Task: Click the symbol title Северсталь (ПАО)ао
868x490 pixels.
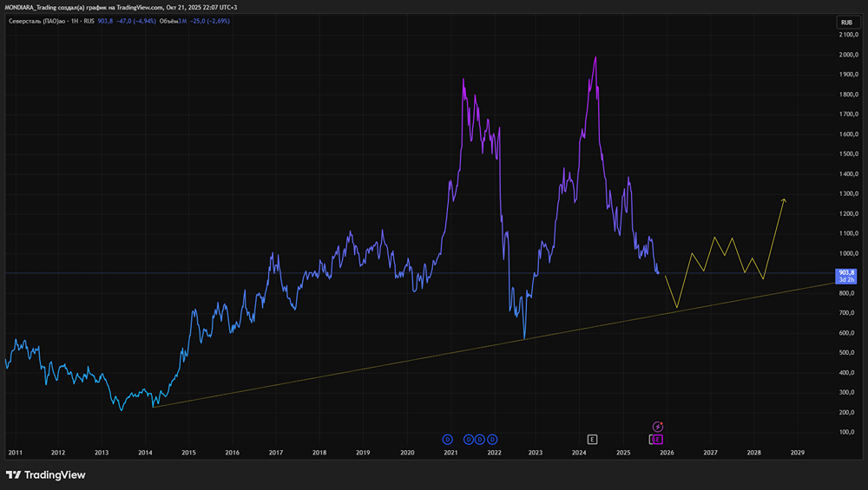Action: coord(37,21)
